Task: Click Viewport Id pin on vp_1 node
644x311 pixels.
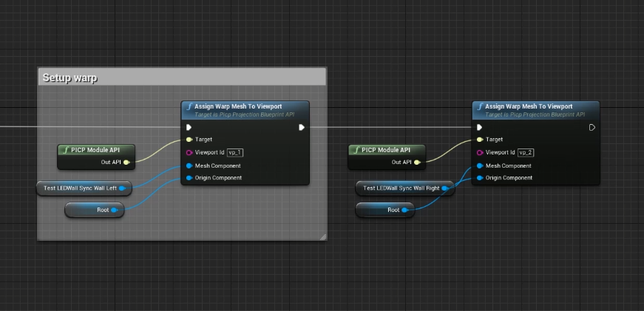Action: tap(189, 153)
